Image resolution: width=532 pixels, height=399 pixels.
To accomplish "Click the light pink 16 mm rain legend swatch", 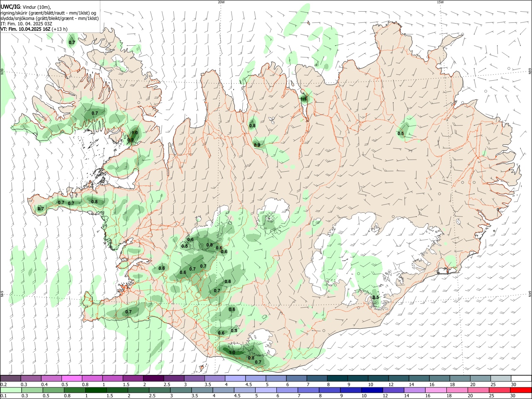I will click(436, 389).
